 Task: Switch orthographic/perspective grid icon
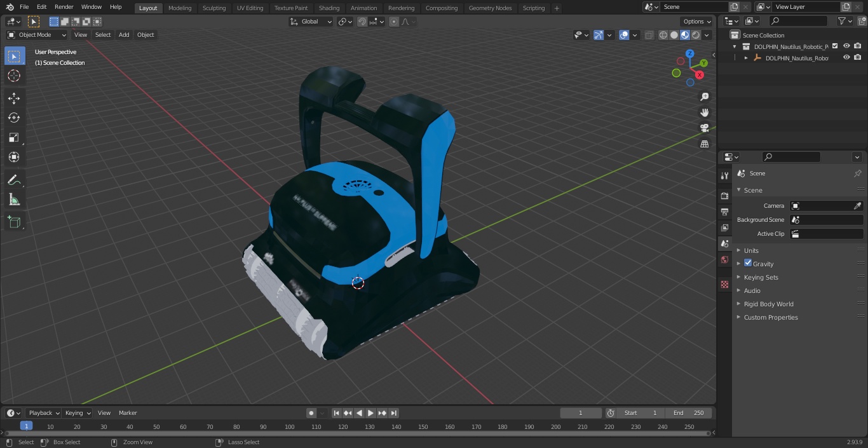(704, 144)
